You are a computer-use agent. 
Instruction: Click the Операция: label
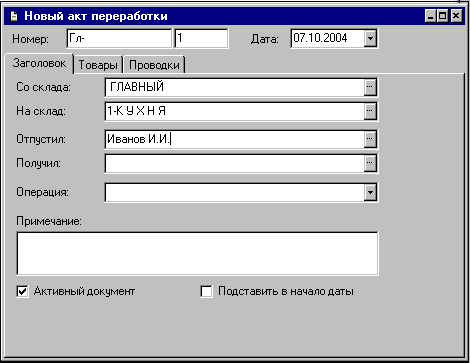click(42, 192)
